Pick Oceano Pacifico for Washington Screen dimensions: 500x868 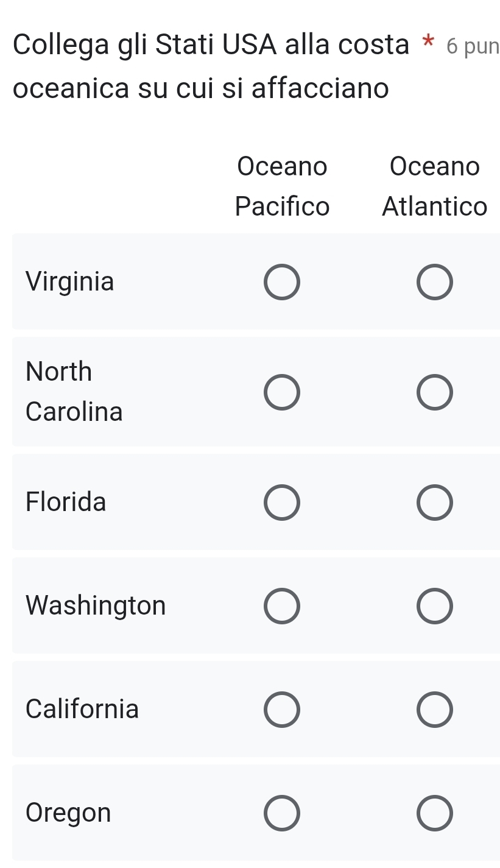(x=282, y=606)
